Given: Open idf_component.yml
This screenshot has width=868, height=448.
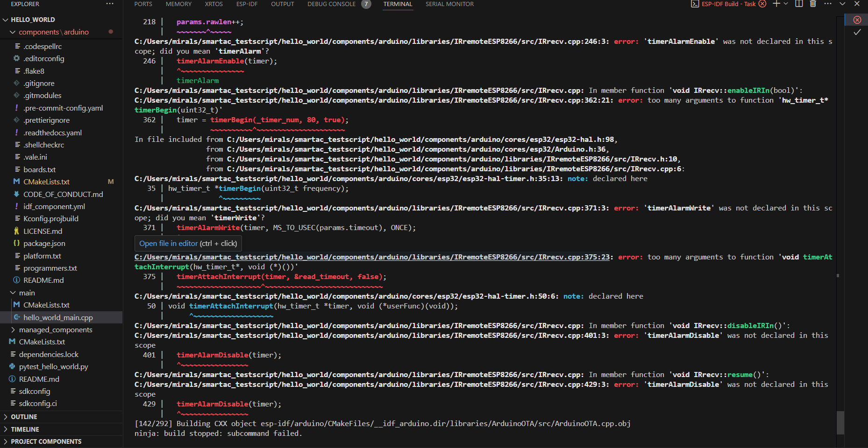Looking at the screenshot, I should point(54,207).
